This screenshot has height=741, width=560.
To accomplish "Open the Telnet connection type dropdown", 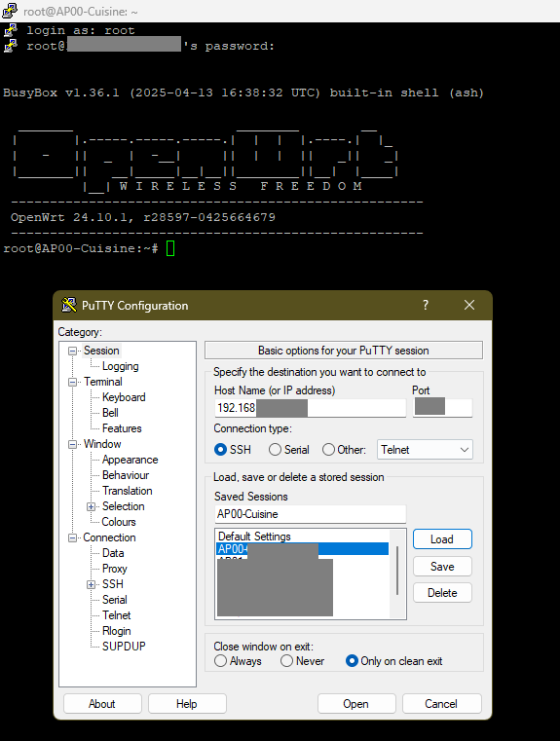I will (425, 450).
